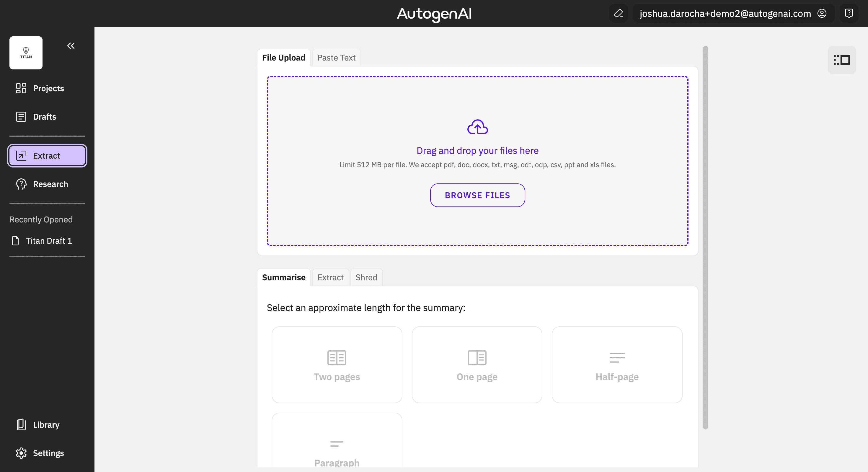Choose the Two pages summary length
868x472 pixels.
[x=337, y=365]
